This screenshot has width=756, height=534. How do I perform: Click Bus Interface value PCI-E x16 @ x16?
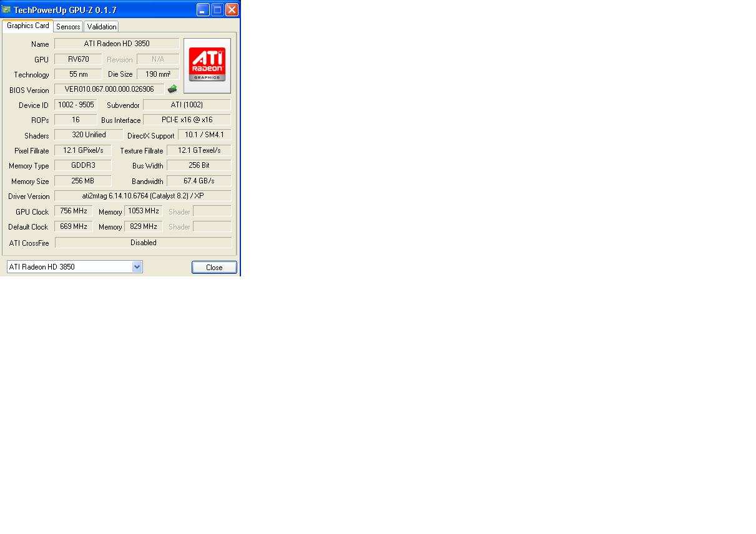[x=187, y=120]
